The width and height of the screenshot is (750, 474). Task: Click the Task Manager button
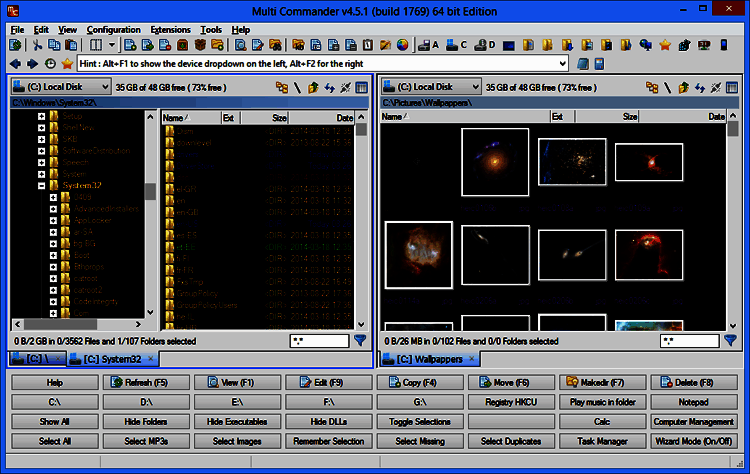point(601,441)
